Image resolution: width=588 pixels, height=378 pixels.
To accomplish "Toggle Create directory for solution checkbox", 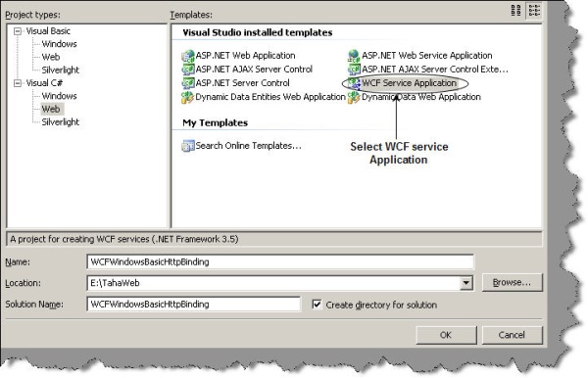I will tap(317, 305).
